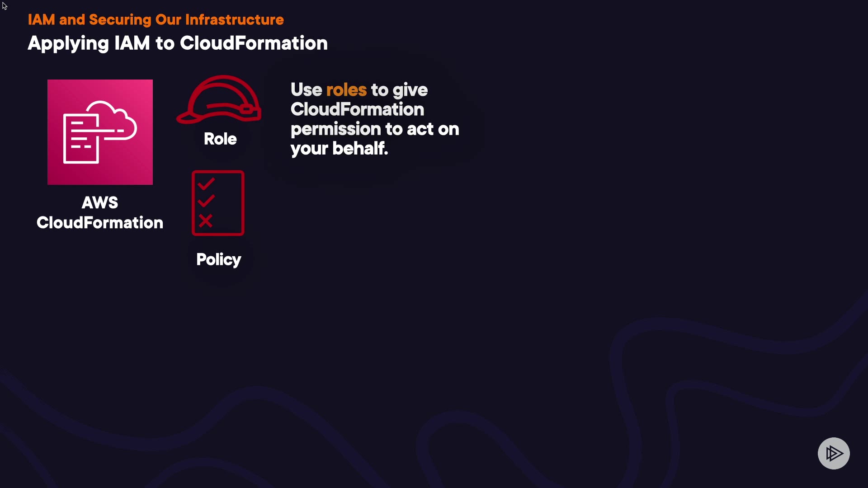The width and height of the screenshot is (868, 488).
Task: Click the "permission to act on" text line
Action: click(375, 129)
